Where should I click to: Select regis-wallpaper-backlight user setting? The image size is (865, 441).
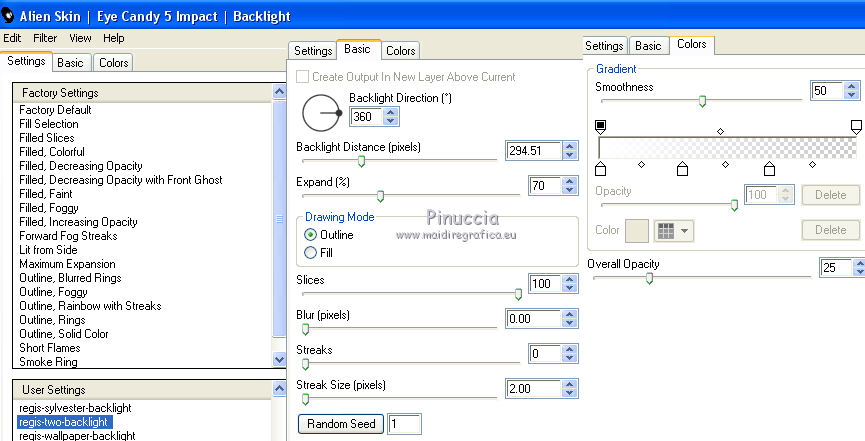pyautogui.click(x=77, y=435)
